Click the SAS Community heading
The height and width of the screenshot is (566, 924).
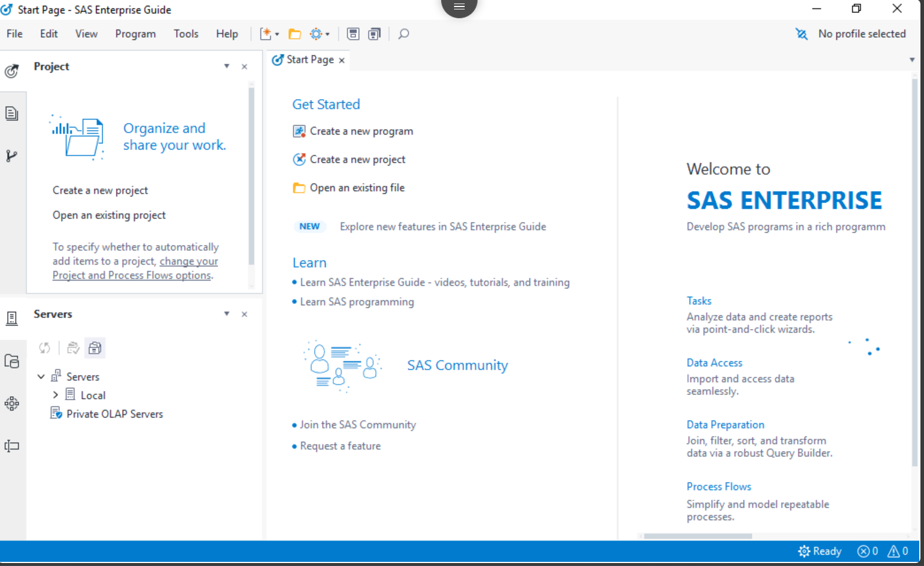pyautogui.click(x=458, y=366)
